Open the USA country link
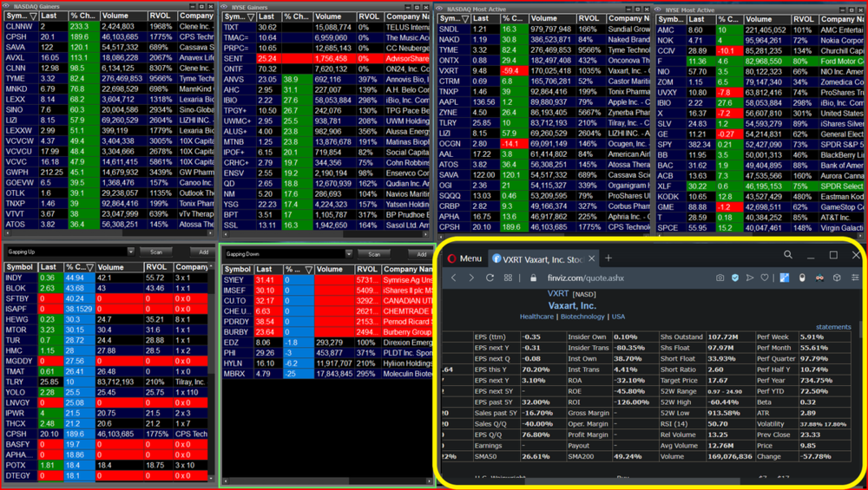Screen dimensions: 868x490 click(x=618, y=317)
